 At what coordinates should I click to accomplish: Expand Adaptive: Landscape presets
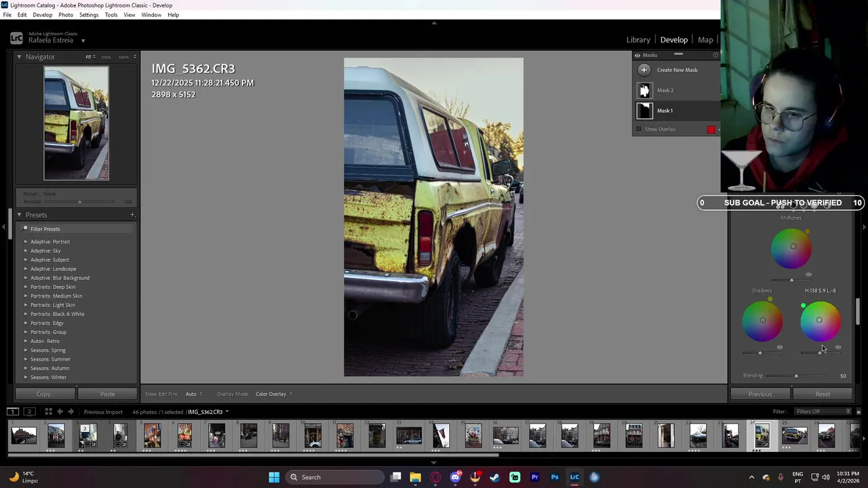(x=26, y=269)
